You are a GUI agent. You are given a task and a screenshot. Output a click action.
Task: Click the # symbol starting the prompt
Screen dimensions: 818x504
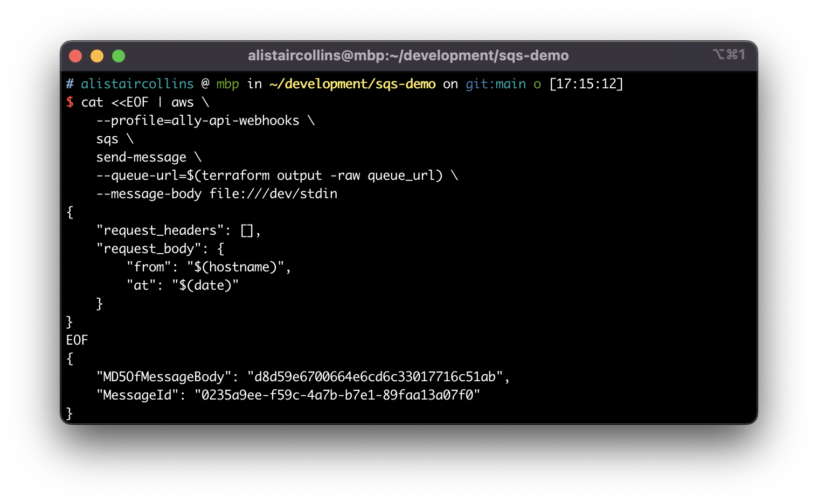tap(70, 84)
